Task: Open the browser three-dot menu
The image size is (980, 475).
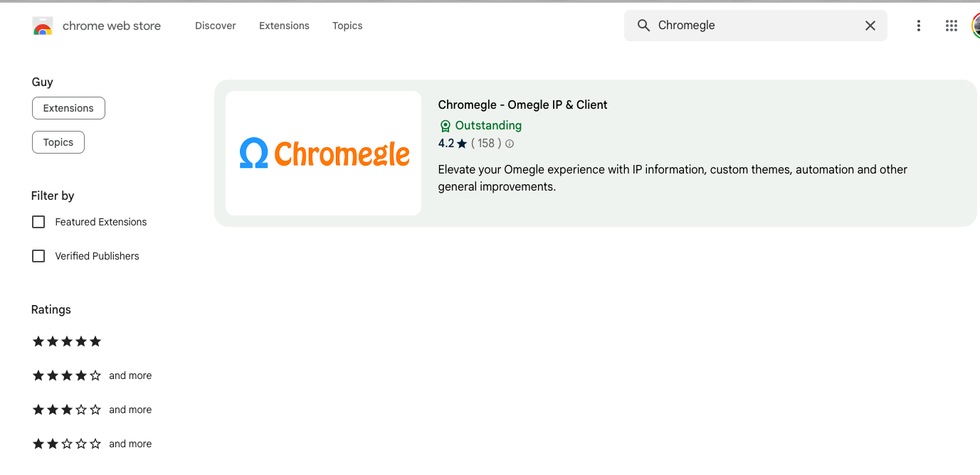Action: [x=918, y=25]
